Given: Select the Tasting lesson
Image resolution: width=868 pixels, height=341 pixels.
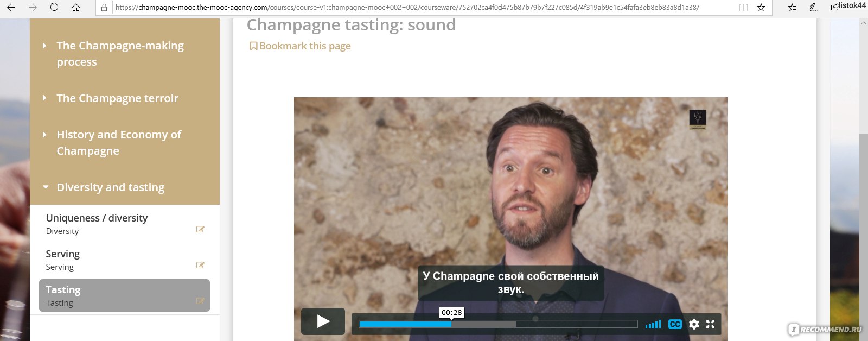Looking at the screenshot, I should point(125,295).
